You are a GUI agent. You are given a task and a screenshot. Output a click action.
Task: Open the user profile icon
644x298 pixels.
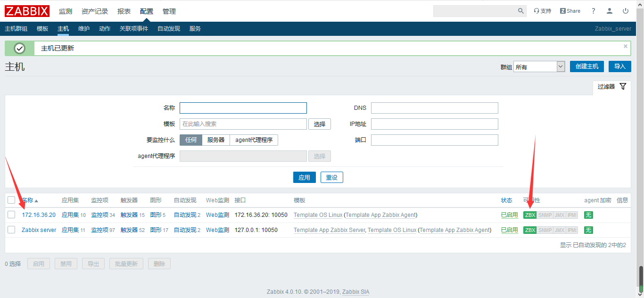point(610,11)
